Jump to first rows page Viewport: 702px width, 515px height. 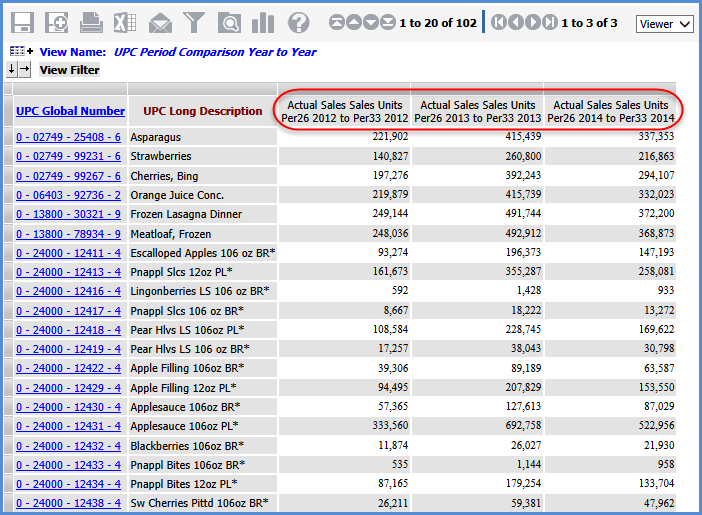[336, 22]
